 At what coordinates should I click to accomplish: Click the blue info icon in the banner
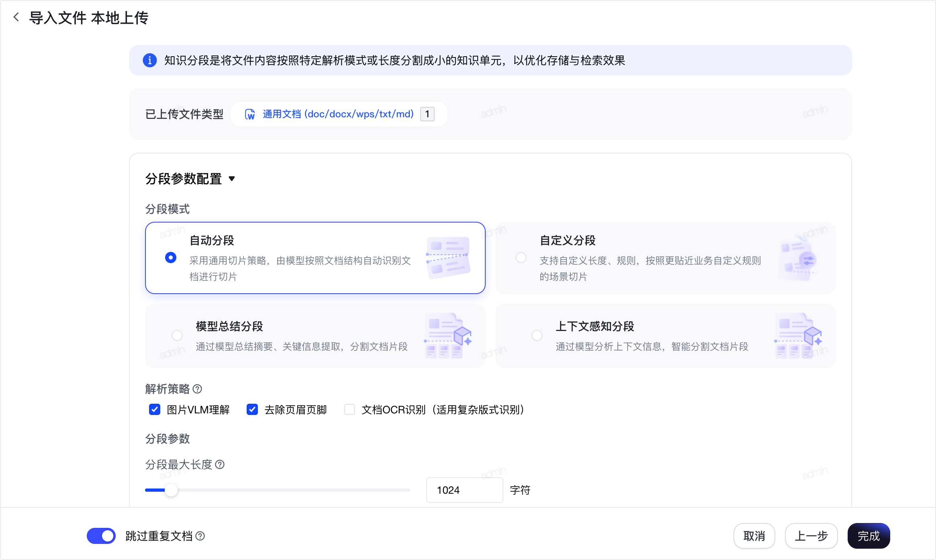tap(149, 60)
